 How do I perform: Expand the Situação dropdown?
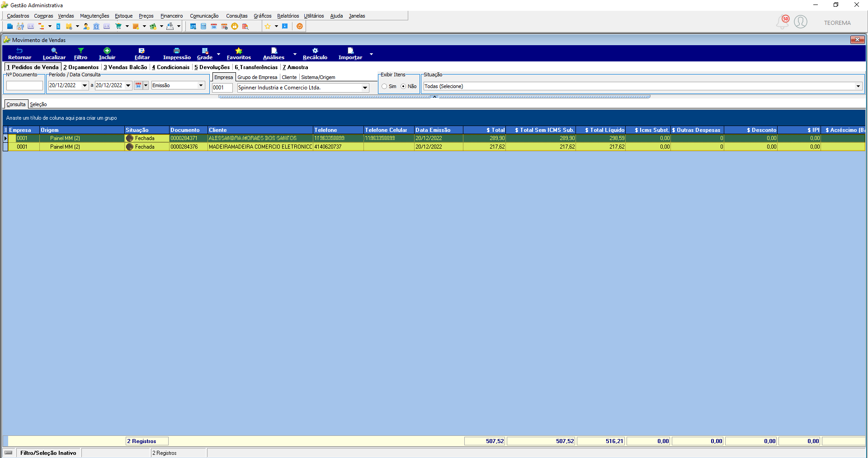point(858,86)
